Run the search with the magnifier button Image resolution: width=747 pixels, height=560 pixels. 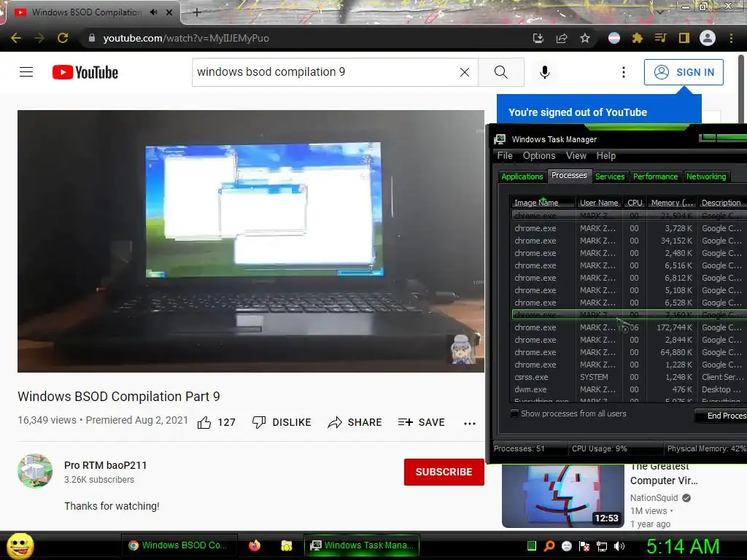pos(500,72)
